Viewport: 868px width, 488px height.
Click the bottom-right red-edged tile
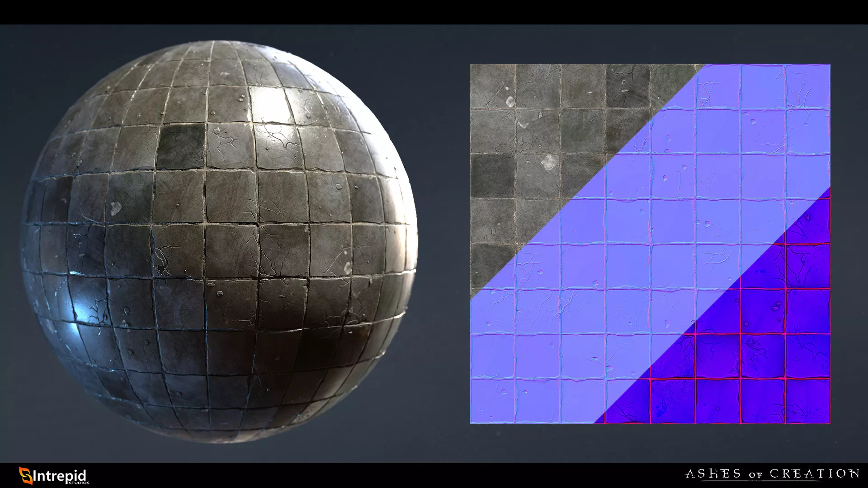pyautogui.click(x=807, y=402)
